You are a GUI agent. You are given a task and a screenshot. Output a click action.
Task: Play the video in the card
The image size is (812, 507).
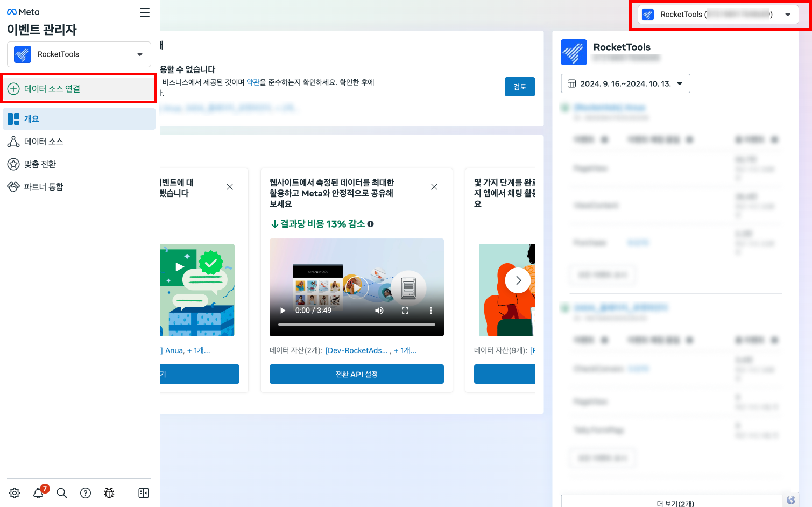pos(283,311)
